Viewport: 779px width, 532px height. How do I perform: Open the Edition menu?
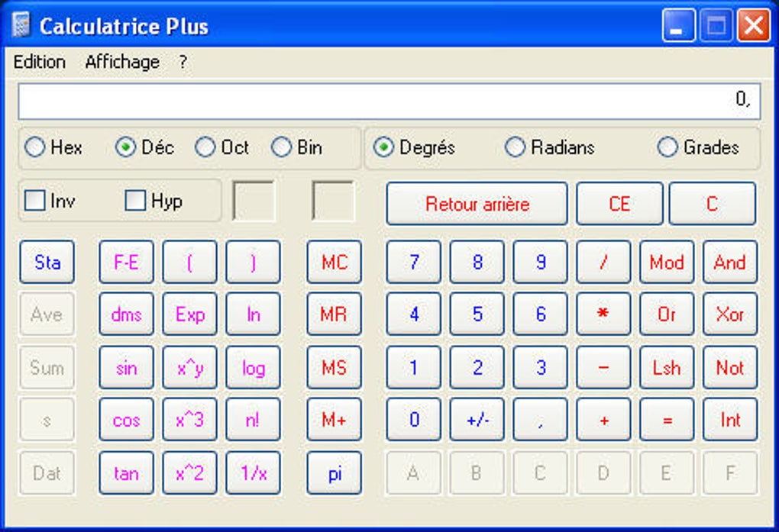[40, 63]
